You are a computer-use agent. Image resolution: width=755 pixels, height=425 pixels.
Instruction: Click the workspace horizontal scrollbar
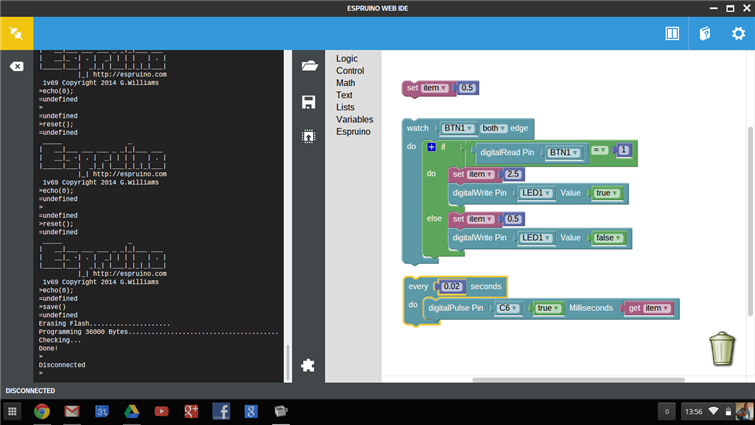(578, 380)
